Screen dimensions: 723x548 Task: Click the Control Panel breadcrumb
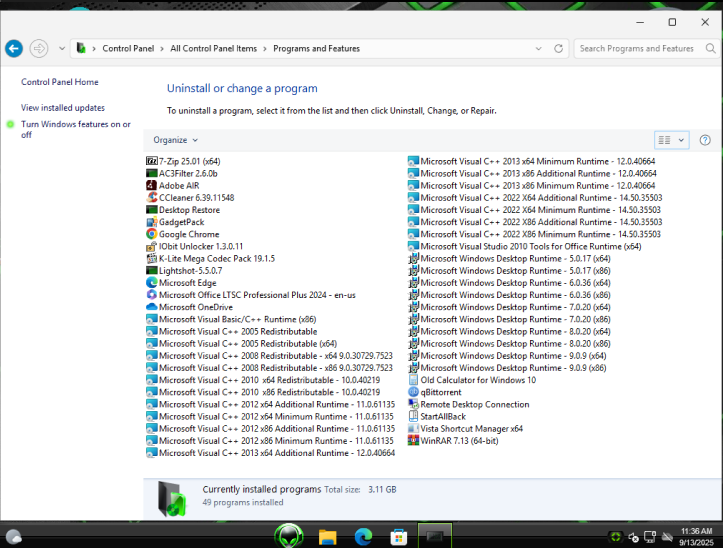click(128, 48)
